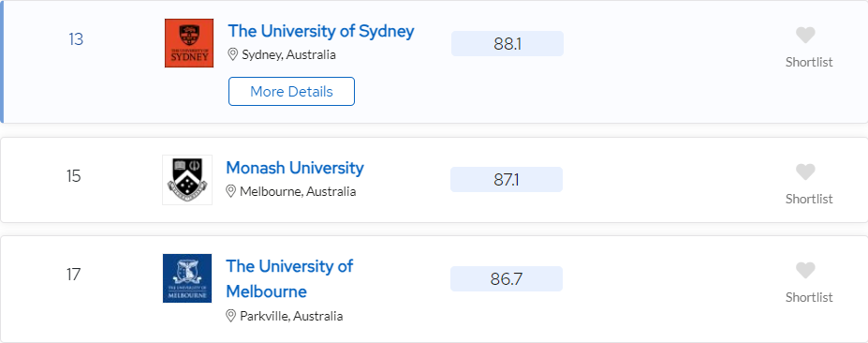This screenshot has width=868, height=343.
Task: Shortlist University of Melbourne heart icon
Action: pyautogui.click(x=805, y=271)
